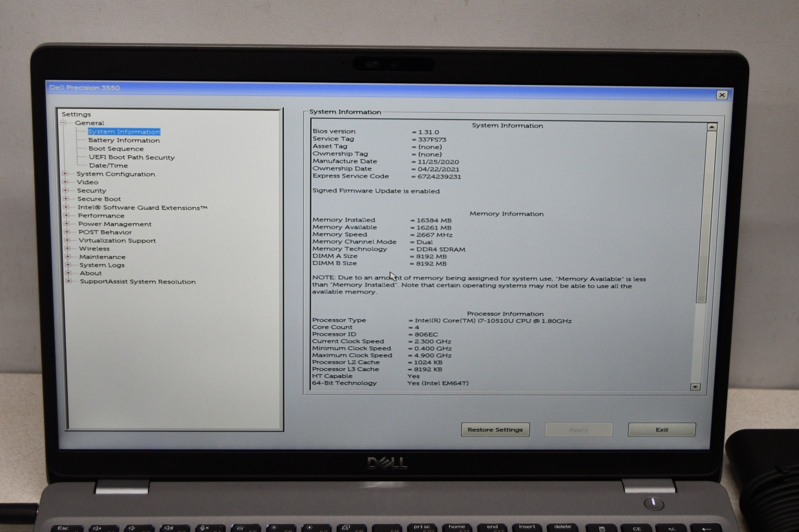Image resolution: width=799 pixels, height=532 pixels.
Task: Select Intel Software Guard Extensions category
Action: point(142,208)
